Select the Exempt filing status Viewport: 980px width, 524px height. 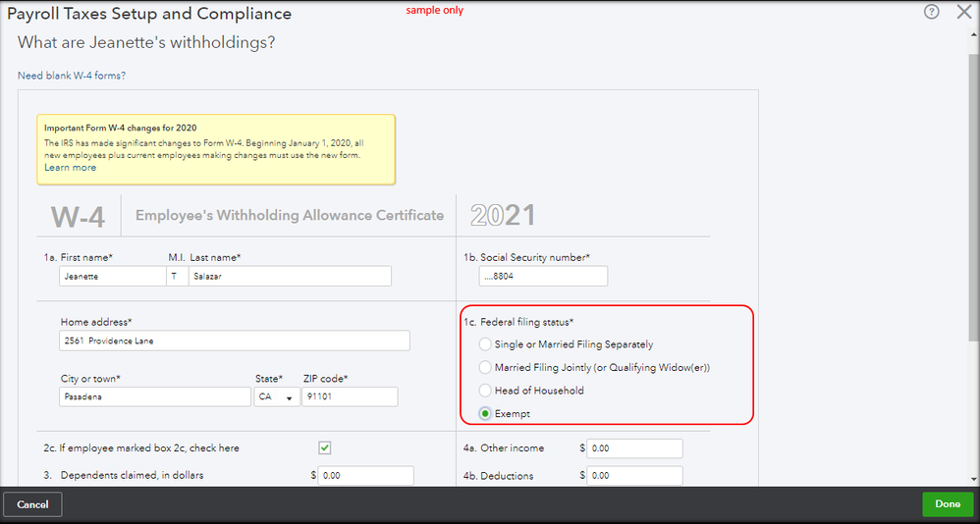click(x=485, y=413)
